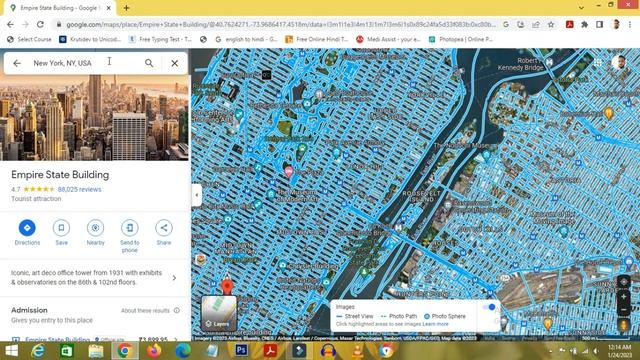640x360 pixels.
Task: Open VLC media player from the taskbar
Action: 358,351
